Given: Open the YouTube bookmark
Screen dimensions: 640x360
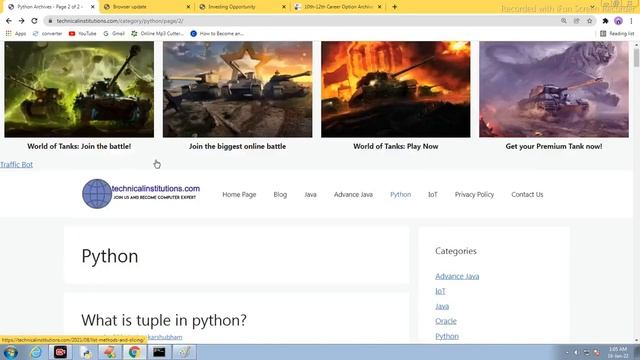Looking at the screenshot, I should tap(82, 33).
